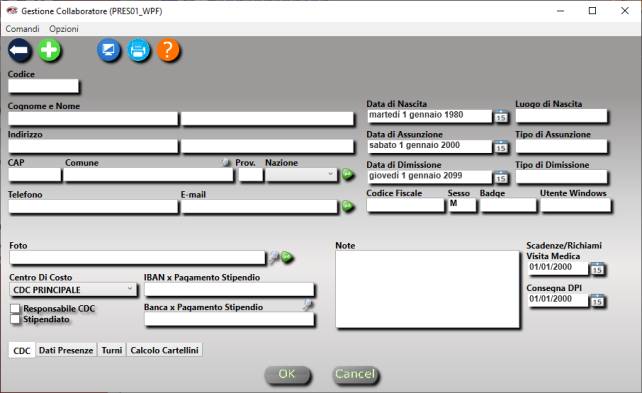The height and width of the screenshot is (393, 642).
Task: Click the Foto path field
Action: 137,257
